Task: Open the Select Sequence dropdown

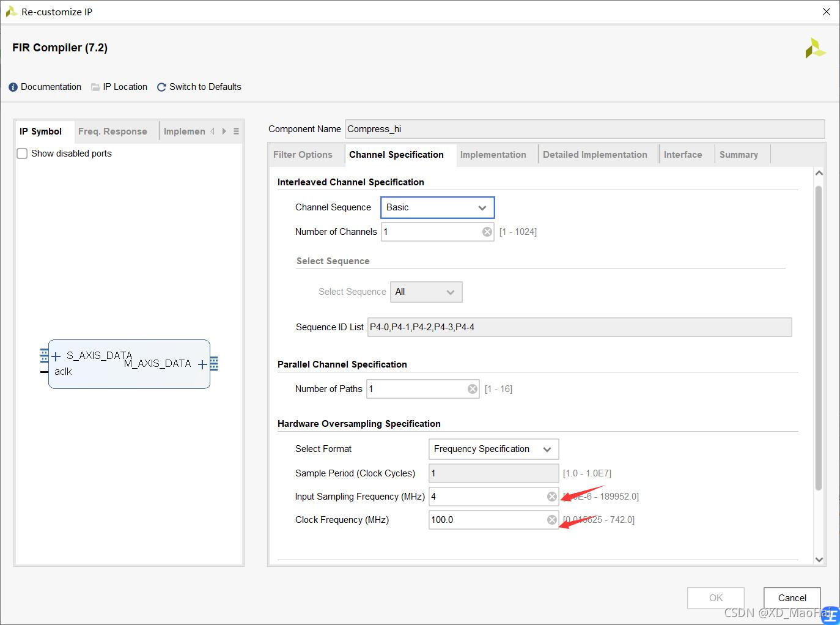Action: pyautogui.click(x=426, y=292)
